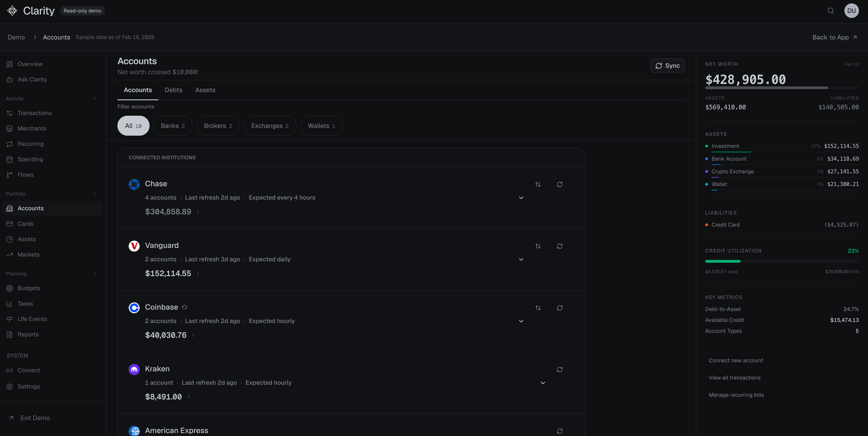Screen dimensions: 868x436
Task: Click the DU user avatar
Action: 851,11
